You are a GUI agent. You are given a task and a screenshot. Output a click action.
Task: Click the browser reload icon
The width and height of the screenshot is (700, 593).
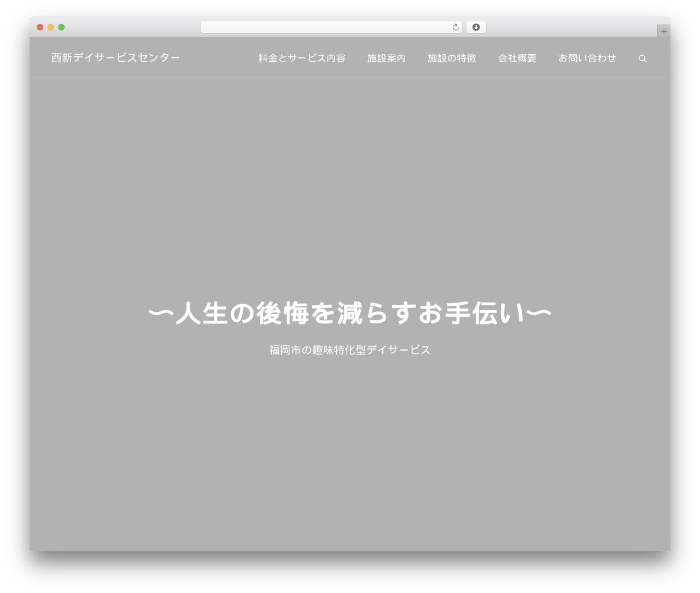pos(455,27)
